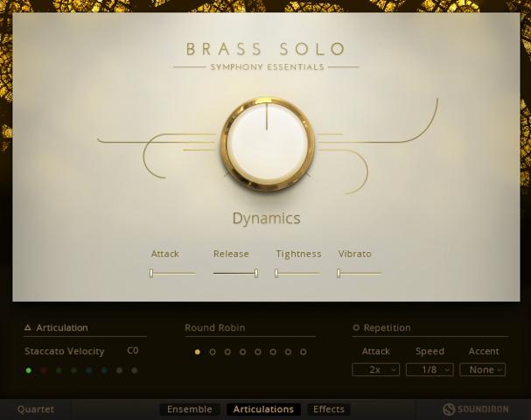Click the Round Robin header
This screenshot has height=420, width=531.
click(214, 327)
